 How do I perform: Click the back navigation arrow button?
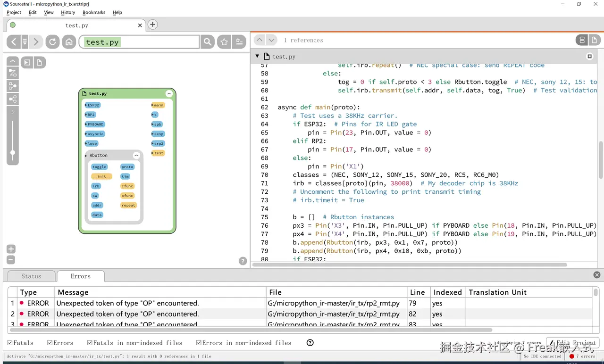tap(14, 42)
